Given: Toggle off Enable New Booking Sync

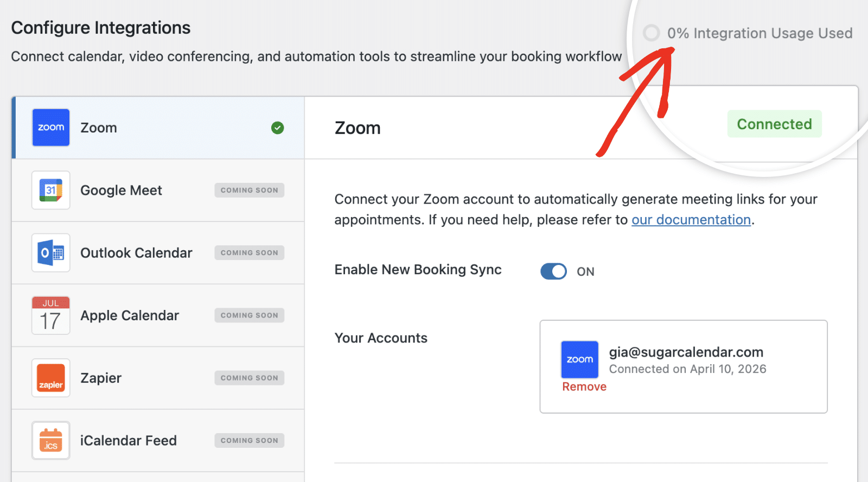Looking at the screenshot, I should [x=553, y=271].
